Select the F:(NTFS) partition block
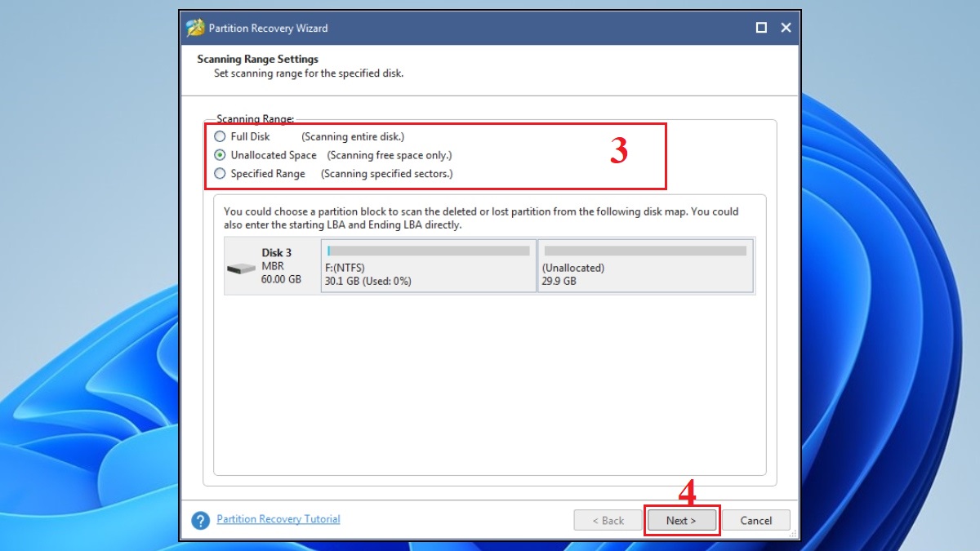Screen dimensions: 980x551 (428, 266)
